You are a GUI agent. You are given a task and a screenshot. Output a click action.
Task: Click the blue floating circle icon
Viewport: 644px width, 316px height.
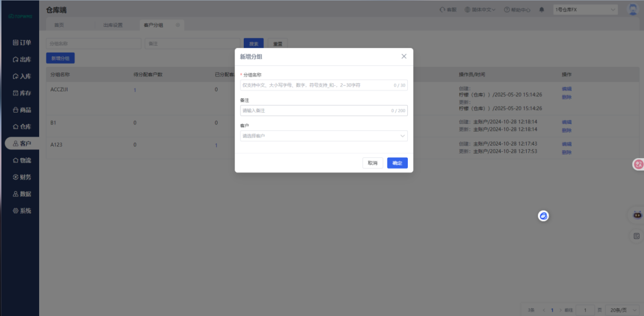(x=543, y=216)
